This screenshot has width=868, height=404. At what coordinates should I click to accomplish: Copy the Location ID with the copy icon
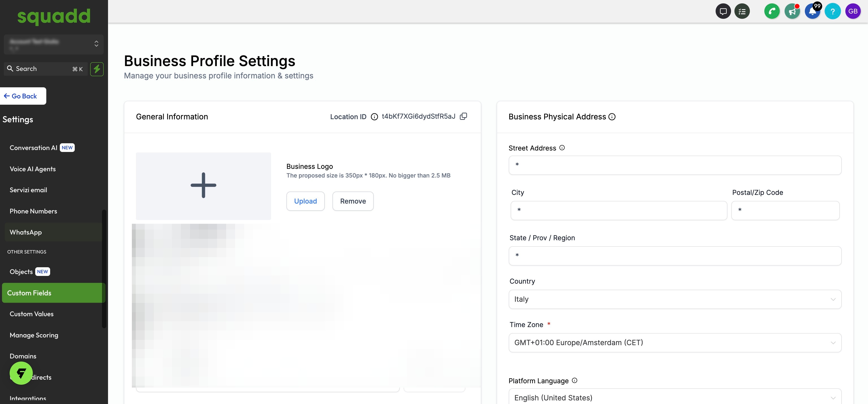click(x=463, y=116)
